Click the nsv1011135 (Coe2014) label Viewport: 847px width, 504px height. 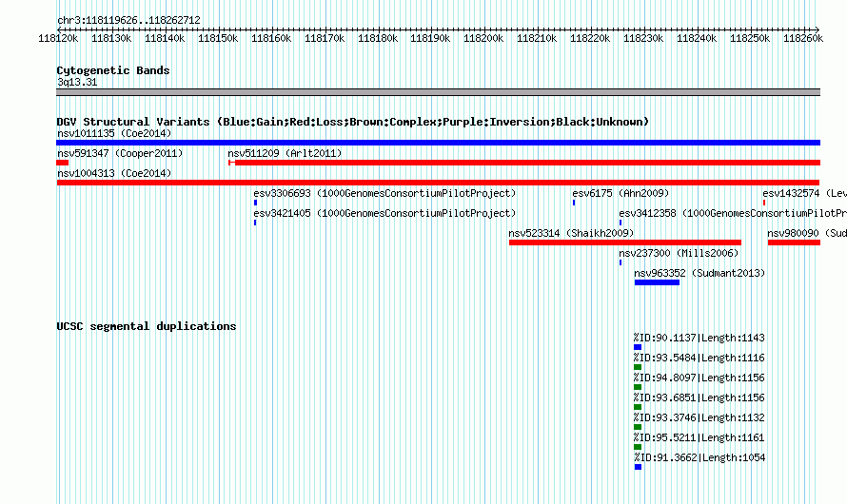tap(114, 133)
